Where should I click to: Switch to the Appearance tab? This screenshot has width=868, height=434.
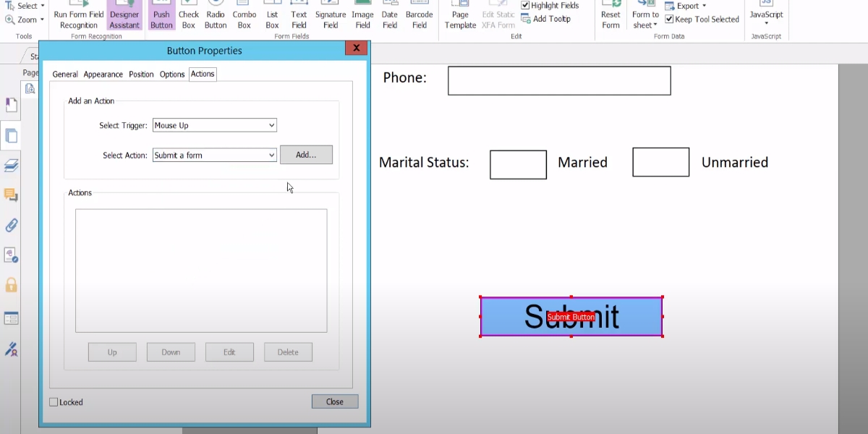pos(103,75)
